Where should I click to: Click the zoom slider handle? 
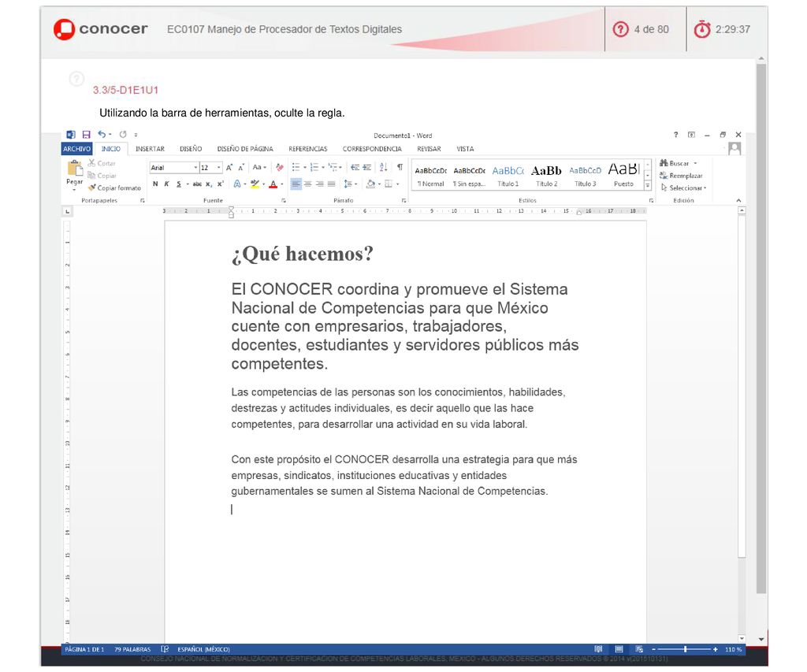(x=685, y=649)
